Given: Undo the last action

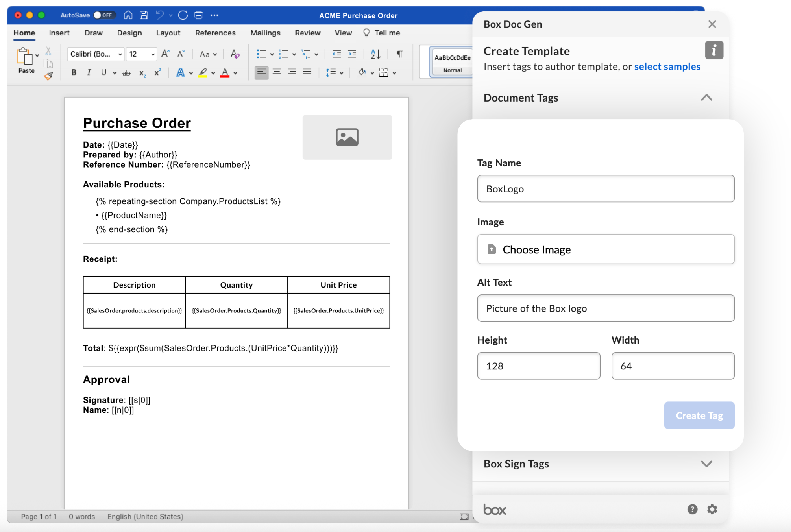Looking at the screenshot, I should (159, 15).
